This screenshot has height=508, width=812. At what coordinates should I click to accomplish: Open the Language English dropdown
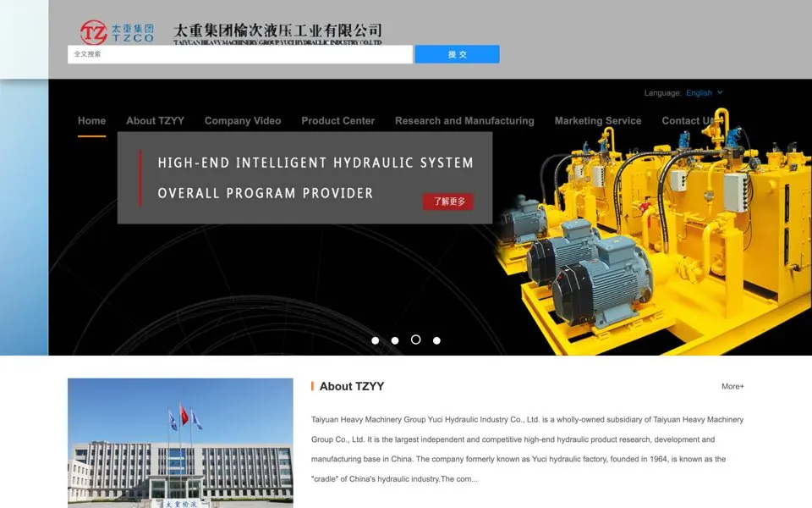pyautogui.click(x=704, y=93)
